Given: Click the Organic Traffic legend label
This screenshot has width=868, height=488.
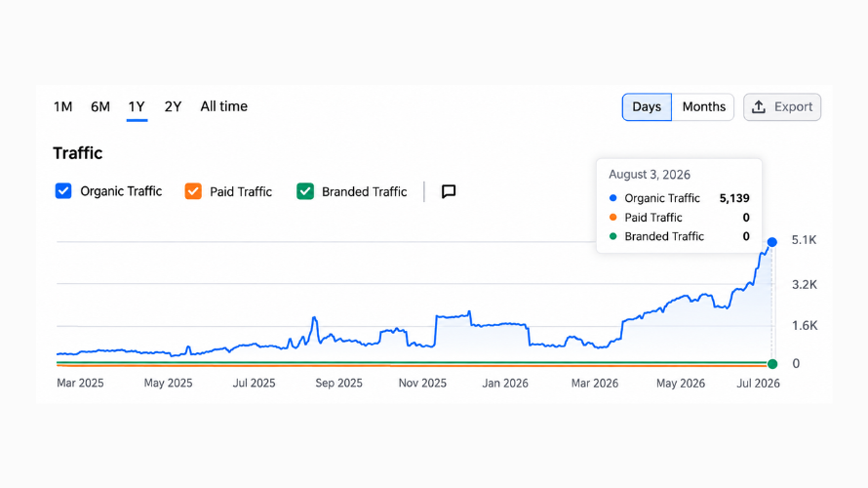Looking at the screenshot, I should (121, 191).
